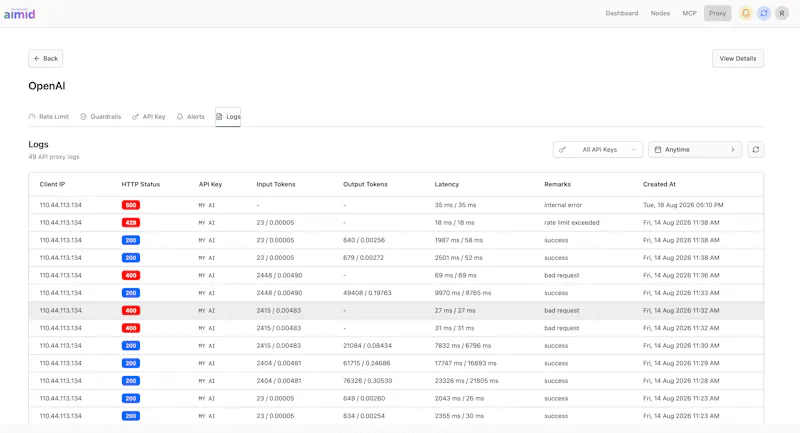This screenshot has height=433, width=800.
Task: Click the aimid logo
Action: [x=19, y=14]
